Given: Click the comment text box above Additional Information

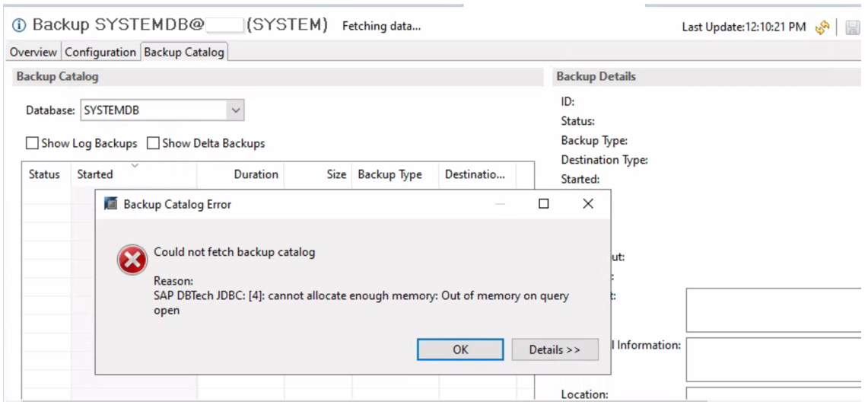Looking at the screenshot, I should [775, 310].
